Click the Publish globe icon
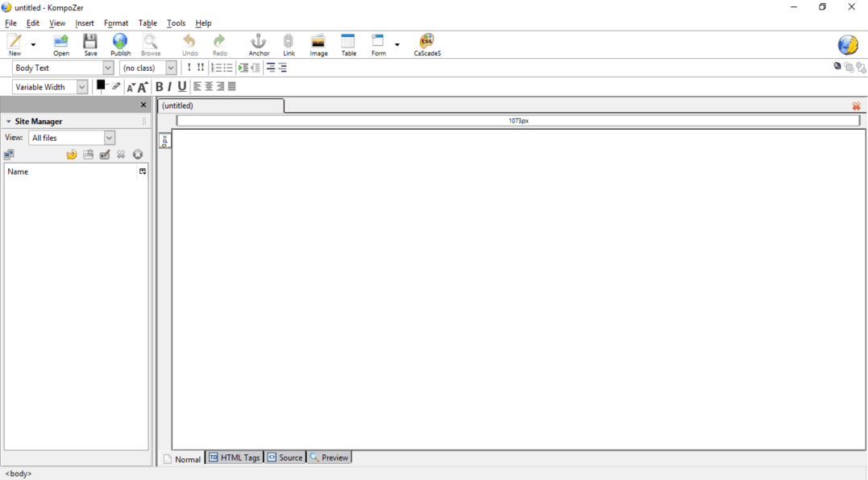 [x=120, y=44]
